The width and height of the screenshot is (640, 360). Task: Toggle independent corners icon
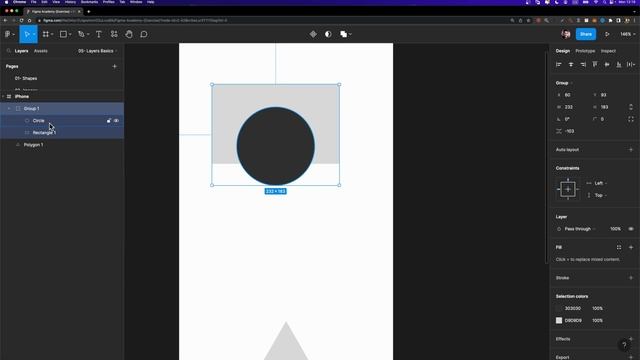tap(631, 119)
